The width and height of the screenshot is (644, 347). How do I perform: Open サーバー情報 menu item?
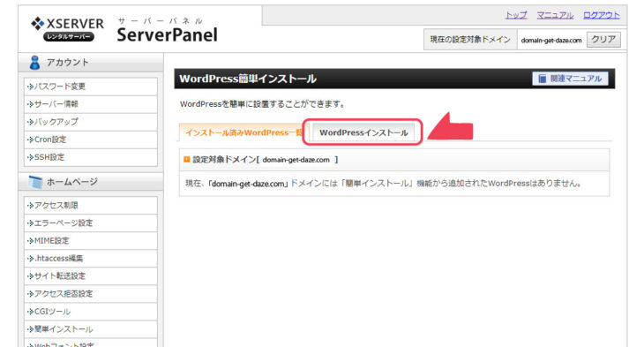[x=91, y=104]
